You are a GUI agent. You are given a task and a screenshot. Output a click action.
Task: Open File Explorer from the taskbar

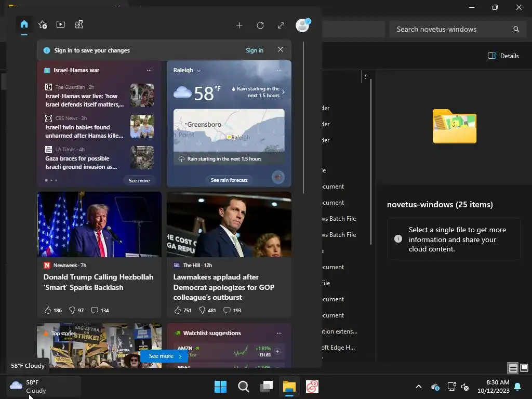click(289, 387)
